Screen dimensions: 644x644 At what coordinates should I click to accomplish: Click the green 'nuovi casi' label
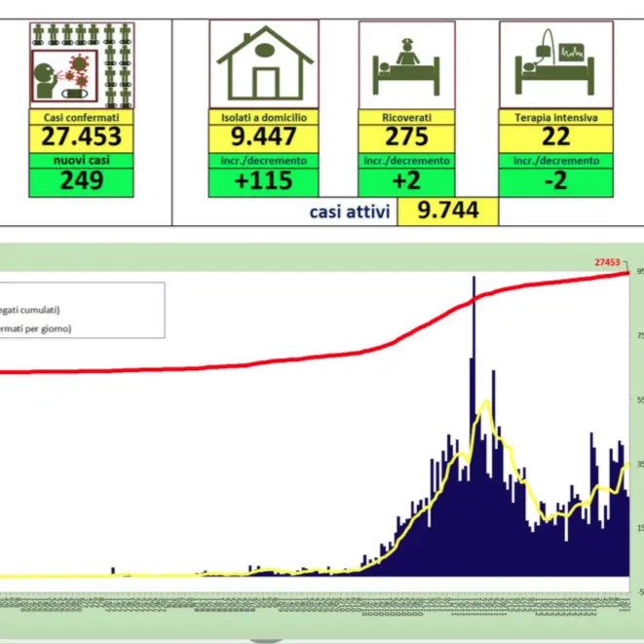point(83,160)
